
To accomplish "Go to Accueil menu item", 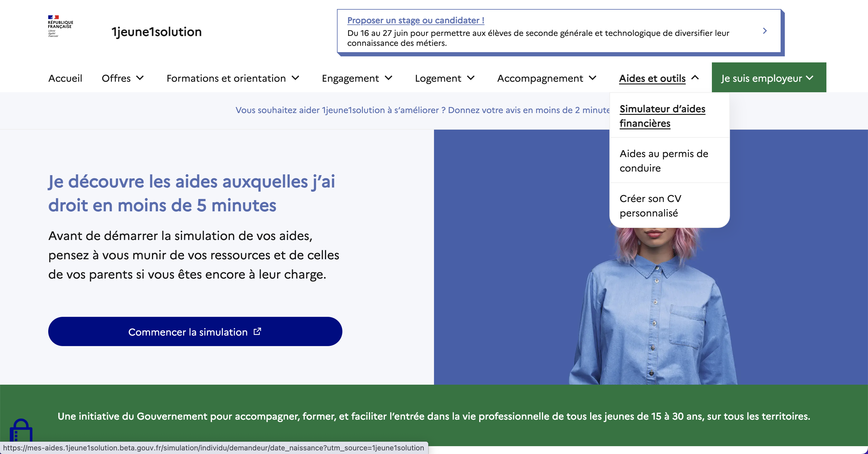I will tap(65, 78).
